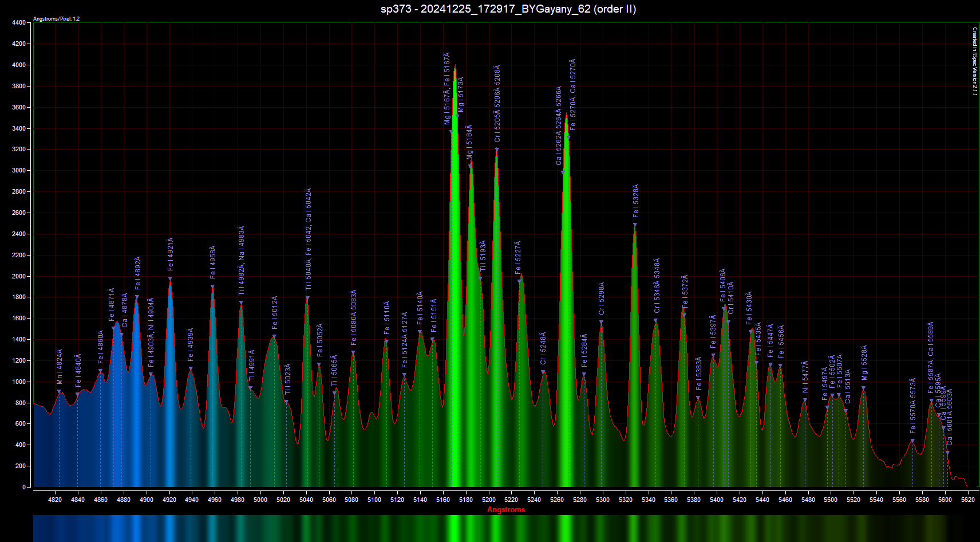
Task: Click the Mg I 5184Å peak marker
Action: [470, 166]
